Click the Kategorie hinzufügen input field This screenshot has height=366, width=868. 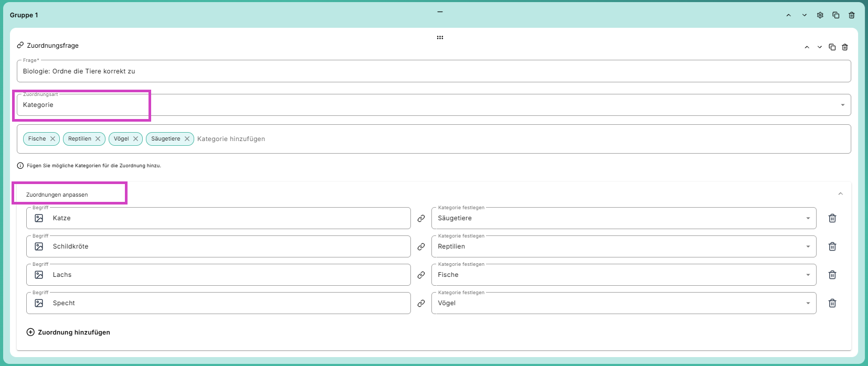[x=522, y=139]
